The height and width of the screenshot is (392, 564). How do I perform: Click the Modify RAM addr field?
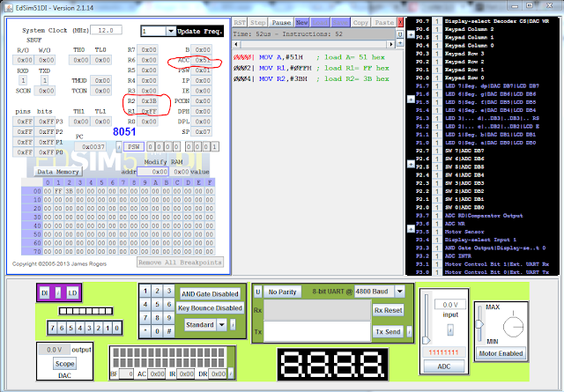pos(152,172)
